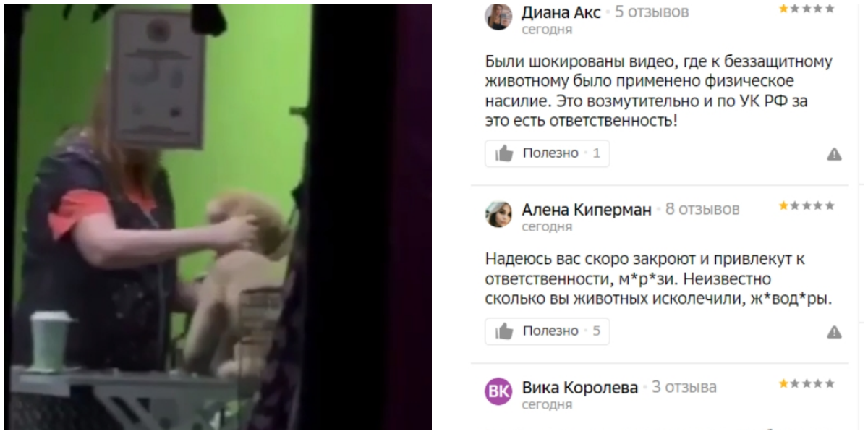Image resolution: width=868 pixels, height=434 pixels.
Task: Open Алена Киперман profile avatar
Action: [x=498, y=213]
